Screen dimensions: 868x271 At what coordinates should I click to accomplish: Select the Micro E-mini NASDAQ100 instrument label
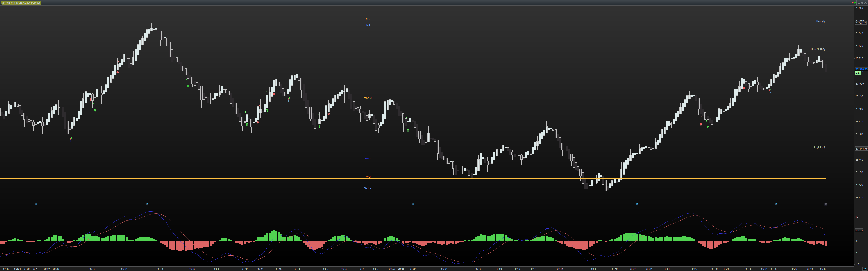[21, 2]
